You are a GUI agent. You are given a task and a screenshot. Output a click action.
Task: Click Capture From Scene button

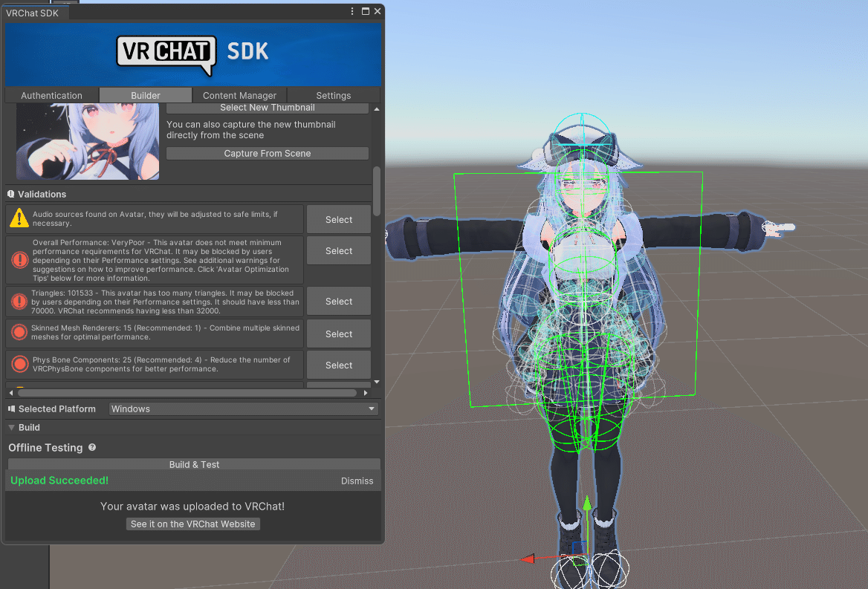[268, 153]
